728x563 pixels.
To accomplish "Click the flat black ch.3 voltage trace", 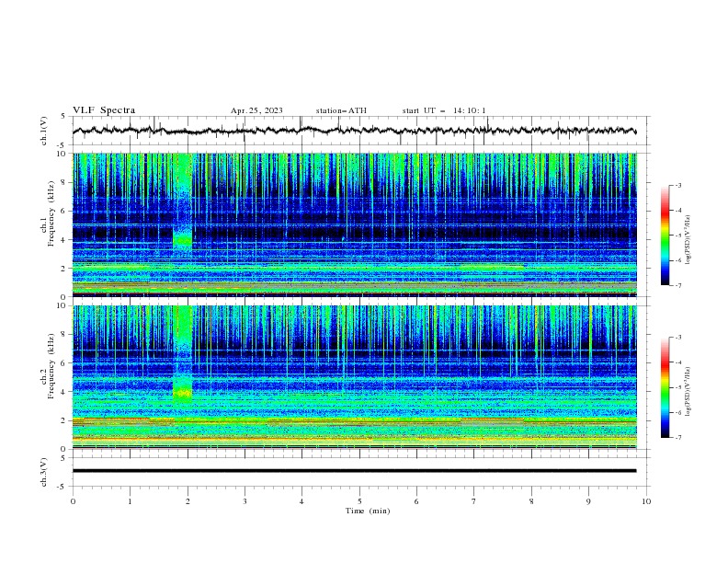I will 354,471.
